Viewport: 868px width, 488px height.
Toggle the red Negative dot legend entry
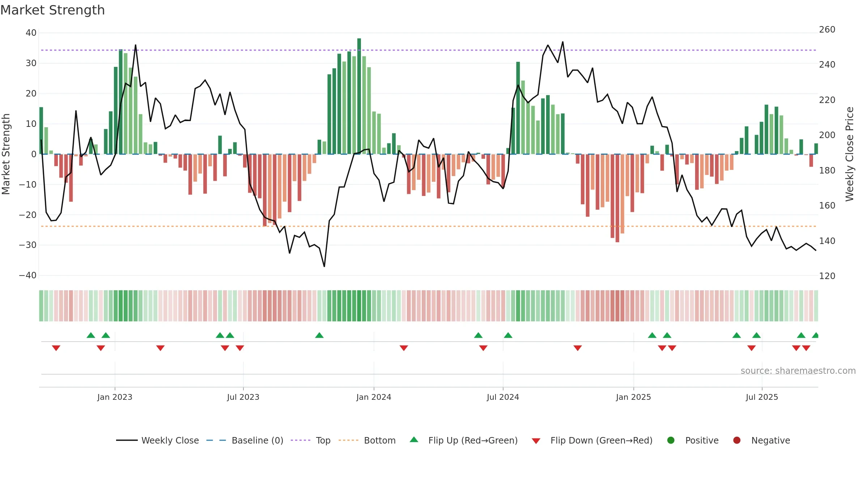761,440
